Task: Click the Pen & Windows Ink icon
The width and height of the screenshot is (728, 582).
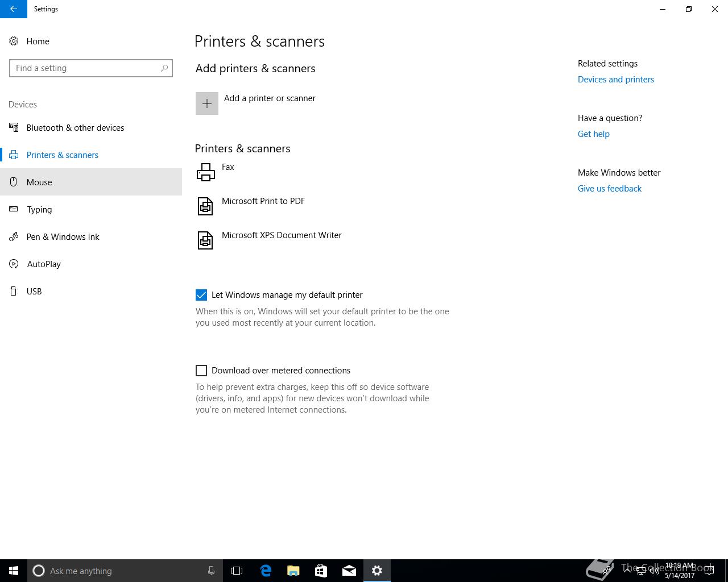Action: click(14, 237)
